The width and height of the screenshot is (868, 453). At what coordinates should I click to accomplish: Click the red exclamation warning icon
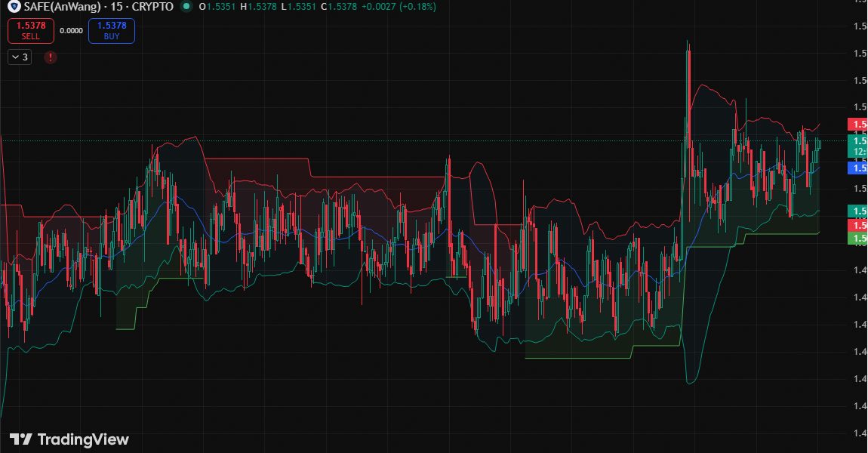(x=50, y=57)
